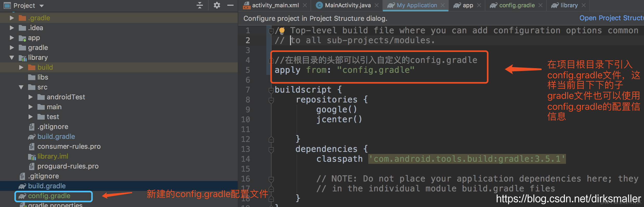Click the classpath string on line 14
The image size is (644, 207).
click(467, 159)
